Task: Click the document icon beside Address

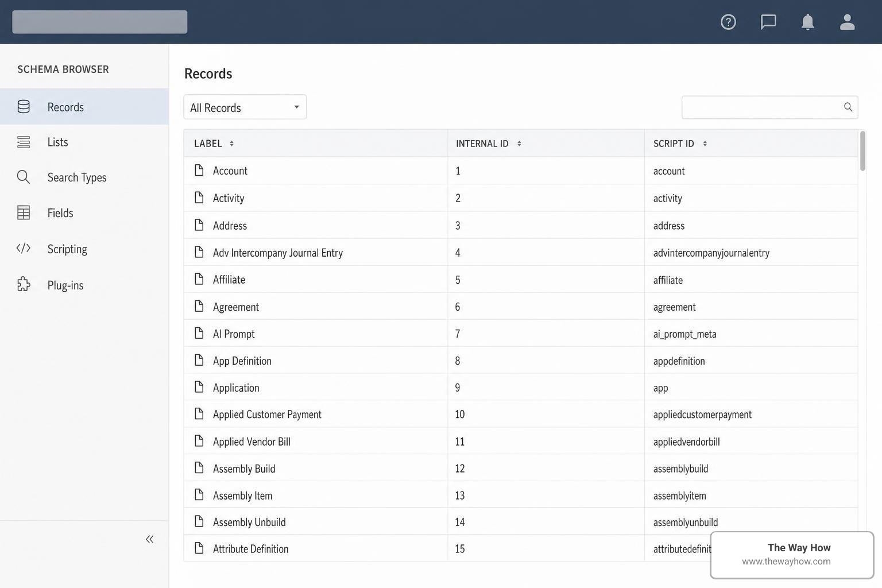Action: point(199,225)
